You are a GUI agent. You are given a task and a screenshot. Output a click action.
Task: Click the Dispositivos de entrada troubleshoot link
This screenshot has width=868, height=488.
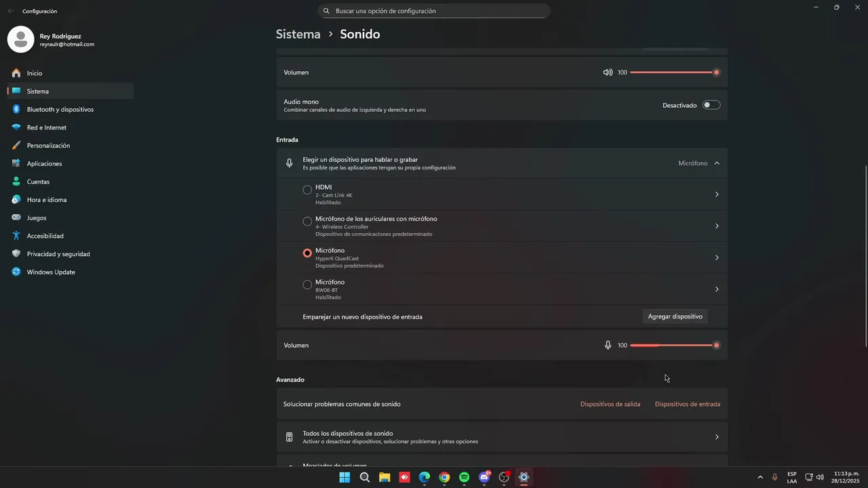[688, 404]
